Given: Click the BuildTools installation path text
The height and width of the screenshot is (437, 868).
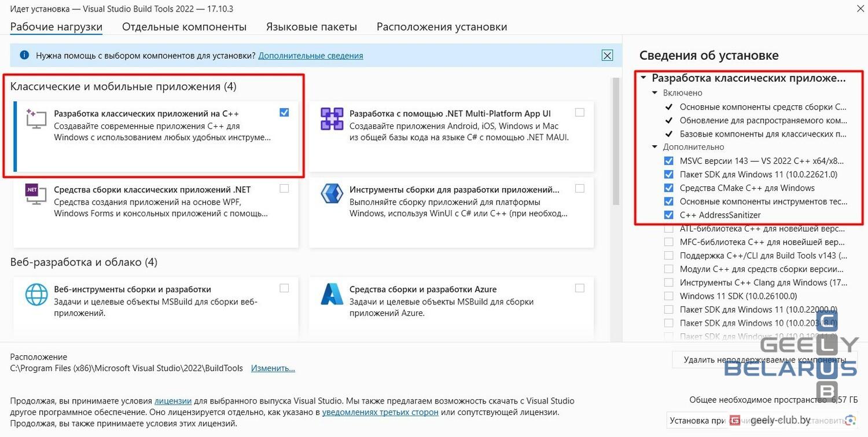Looking at the screenshot, I should pyautogui.click(x=126, y=368).
